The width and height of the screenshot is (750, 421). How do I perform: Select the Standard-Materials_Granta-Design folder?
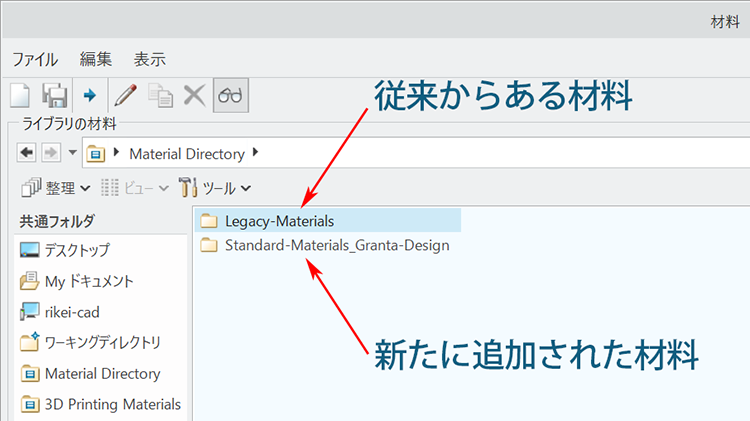point(336,245)
